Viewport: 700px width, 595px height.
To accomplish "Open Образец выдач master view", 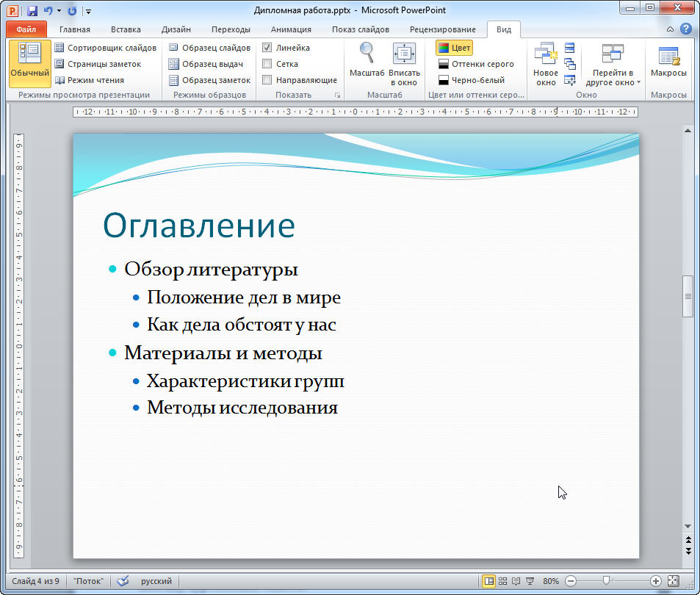I will click(x=206, y=64).
